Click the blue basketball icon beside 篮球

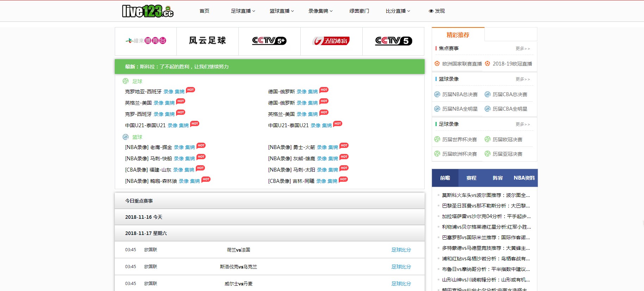click(126, 137)
